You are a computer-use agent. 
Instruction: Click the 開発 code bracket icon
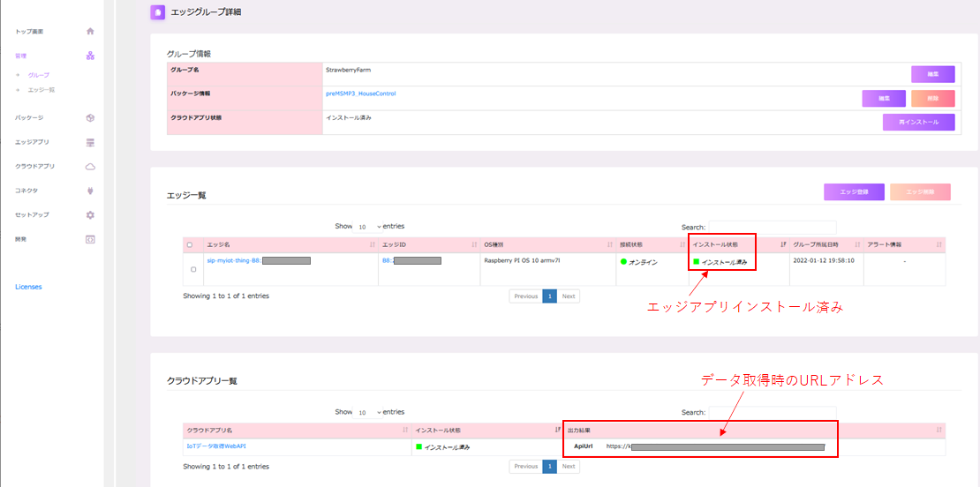tap(90, 239)
